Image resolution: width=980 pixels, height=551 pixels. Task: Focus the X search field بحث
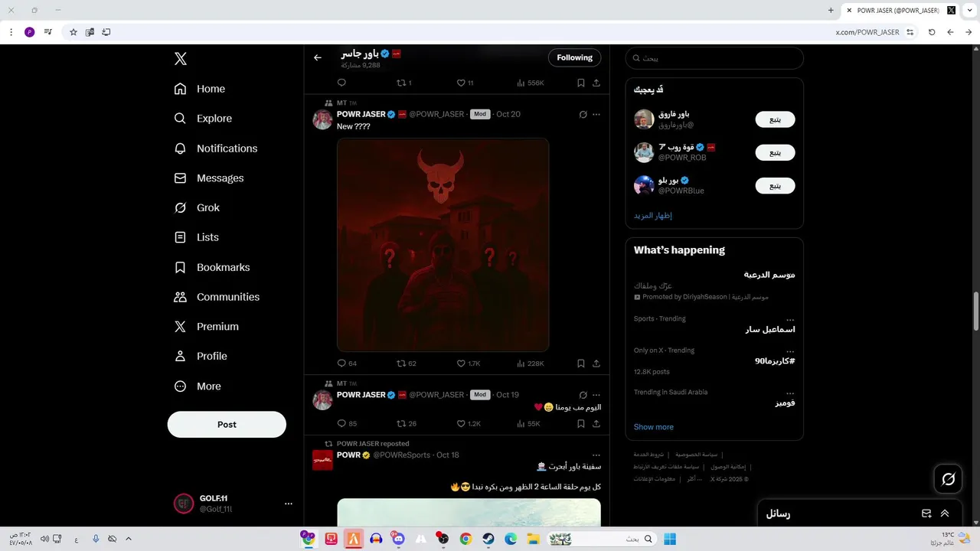click(x=714, y=58)
